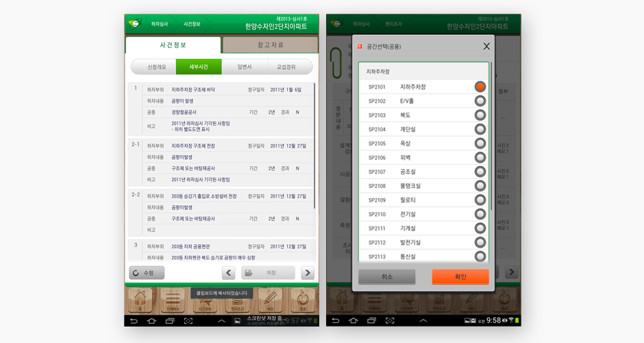Open recent apps icon on 사건정보 screen
Screen dimensions: 644x343
tap(170, 321)
